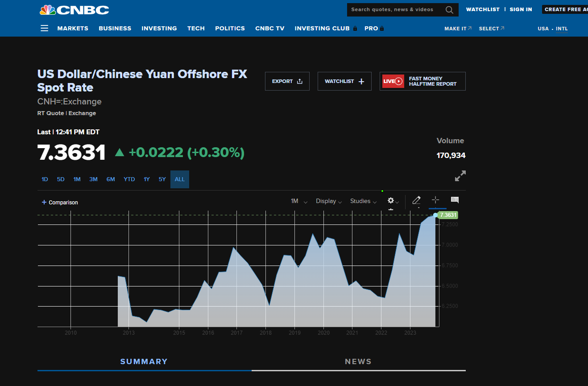Open the hamburger navigation menu
This screenshot has width=588, height=386.
tap(44, 28)
